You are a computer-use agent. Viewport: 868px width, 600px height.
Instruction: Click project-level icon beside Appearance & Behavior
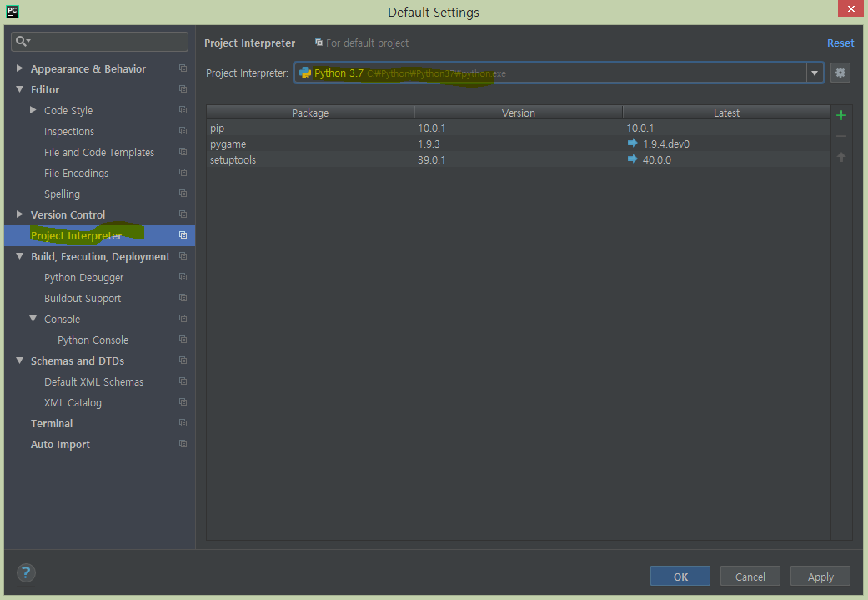coord(183,68)
